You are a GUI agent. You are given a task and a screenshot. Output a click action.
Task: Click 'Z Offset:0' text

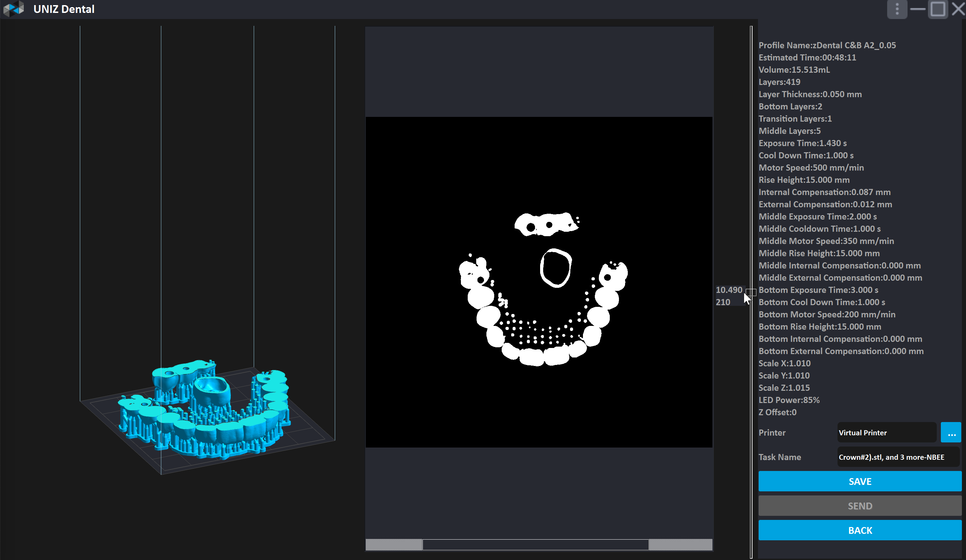click(777, 413)
